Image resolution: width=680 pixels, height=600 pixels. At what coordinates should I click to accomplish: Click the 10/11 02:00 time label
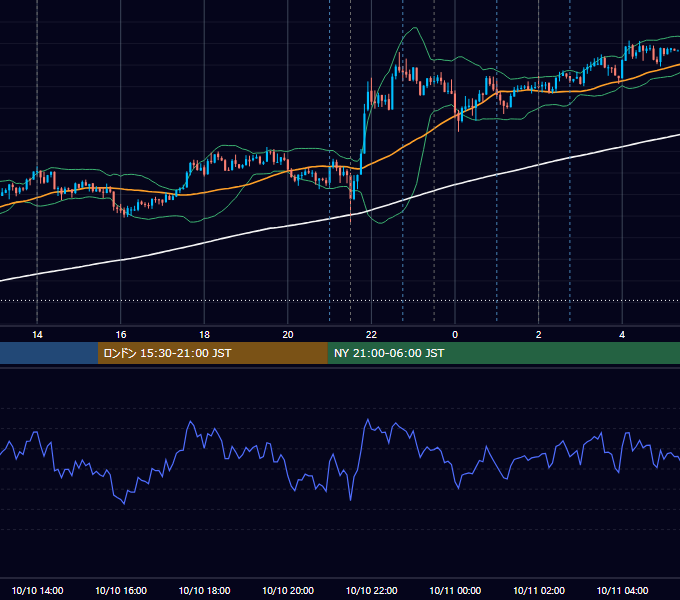(539, 590)
